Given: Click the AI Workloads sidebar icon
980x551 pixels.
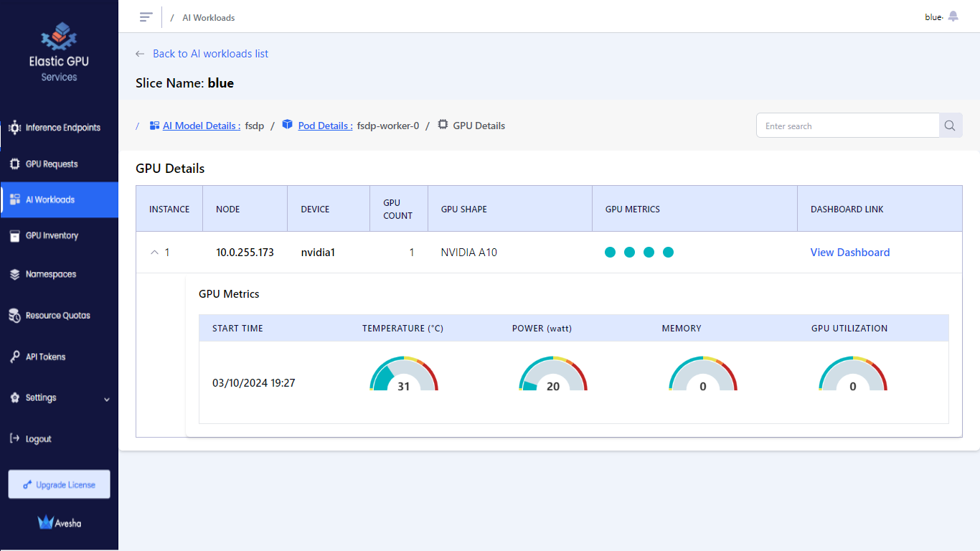Looking at the screenshot, I should 14,199.
